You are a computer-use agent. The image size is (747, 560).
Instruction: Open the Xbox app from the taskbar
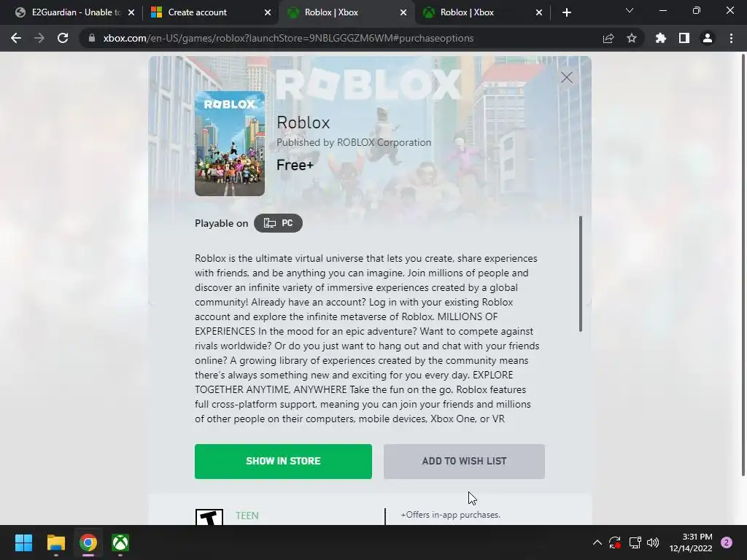(120, 542)
